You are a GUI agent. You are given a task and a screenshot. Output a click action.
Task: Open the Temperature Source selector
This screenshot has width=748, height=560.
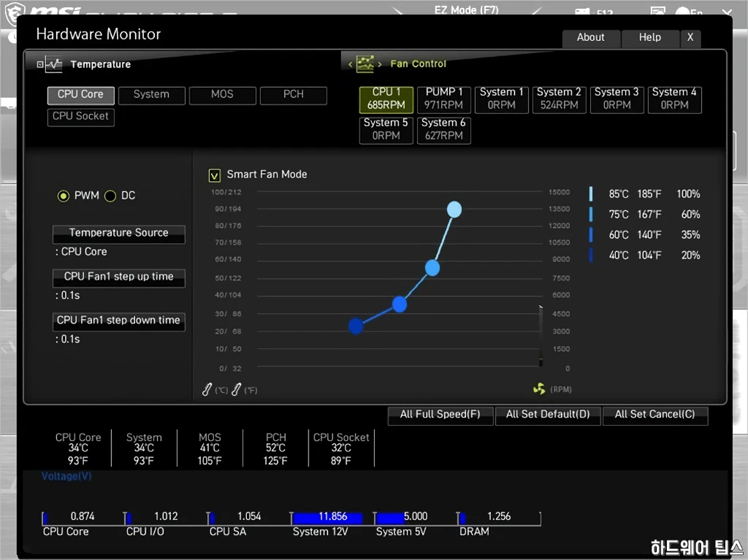[x=119, y=234]
